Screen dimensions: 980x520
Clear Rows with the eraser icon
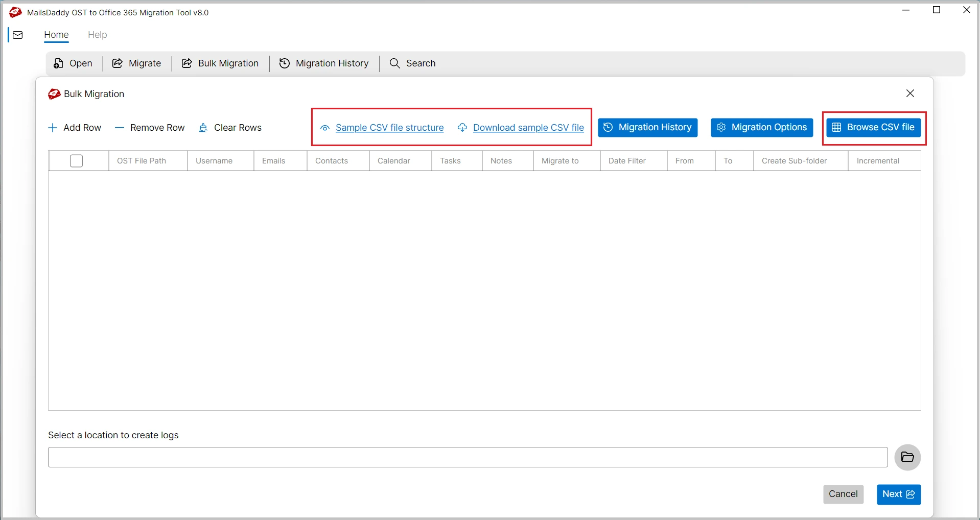(203, 128)
